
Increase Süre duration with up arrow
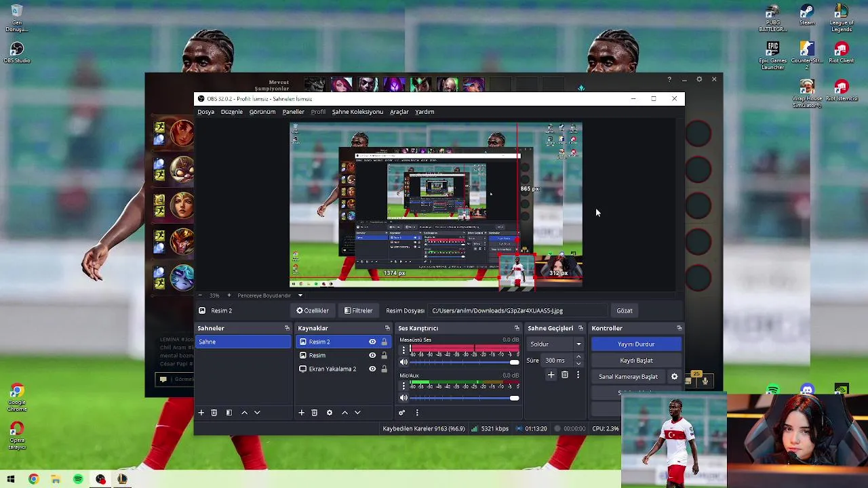click(578, 357)
